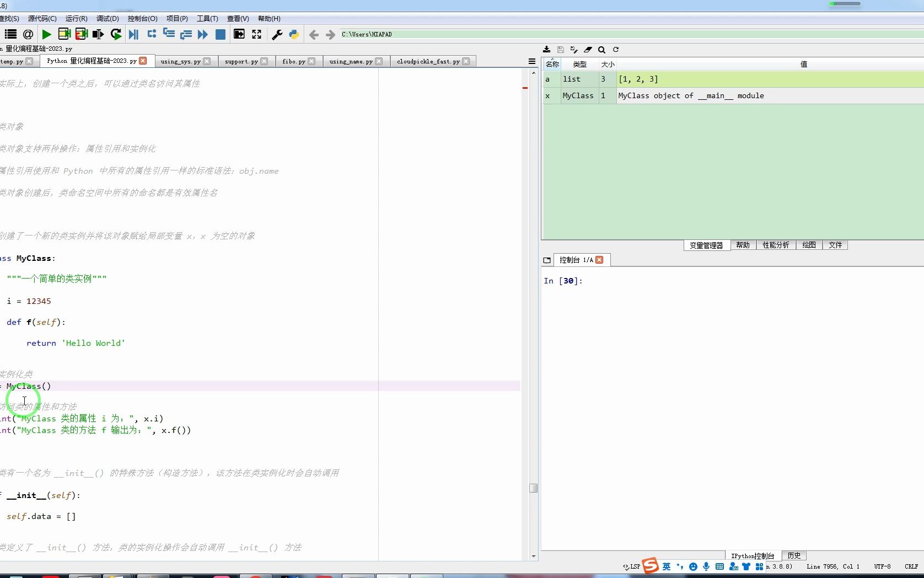Viewport: 924px width, 578px height.
Task: Click the debugger step into icon
Action: [x=169, y=34]
